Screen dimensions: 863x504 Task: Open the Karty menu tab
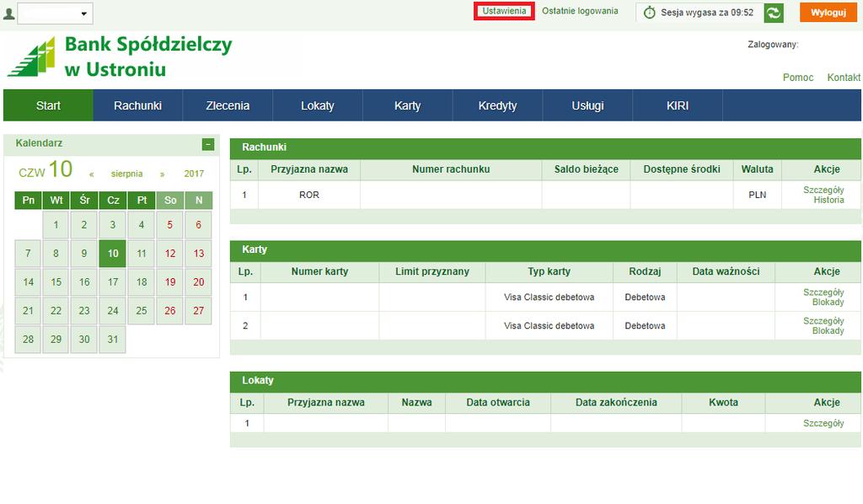point(407,105)
